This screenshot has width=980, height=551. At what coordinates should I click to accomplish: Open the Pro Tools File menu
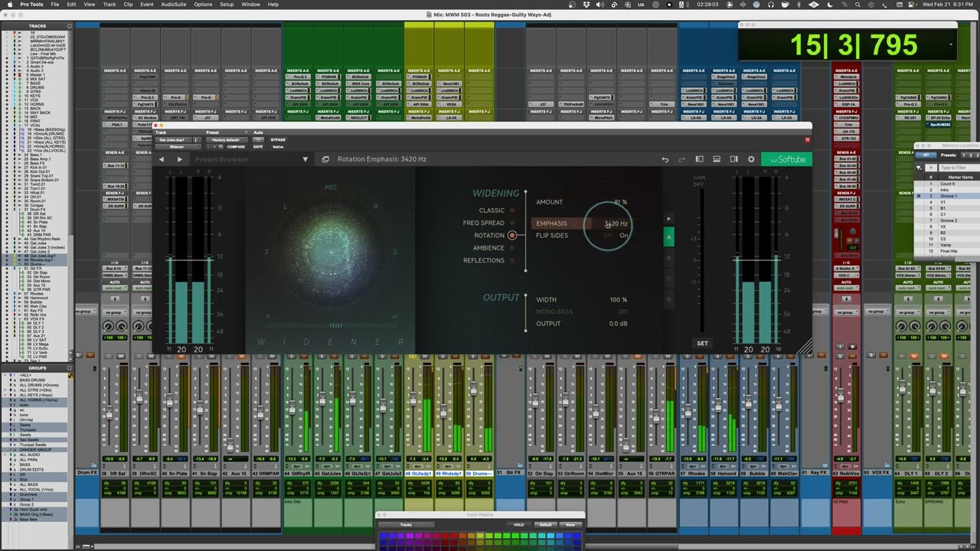click(x=55, y=5)
